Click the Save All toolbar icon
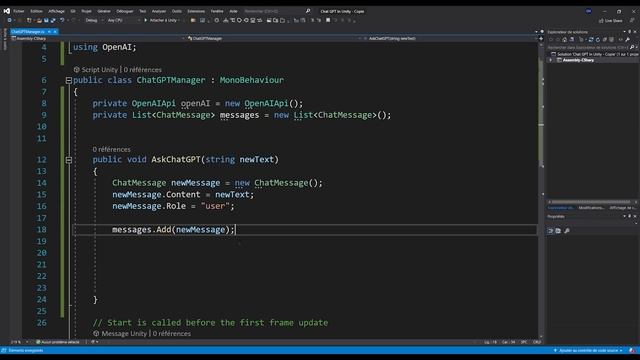 (53, 20)
